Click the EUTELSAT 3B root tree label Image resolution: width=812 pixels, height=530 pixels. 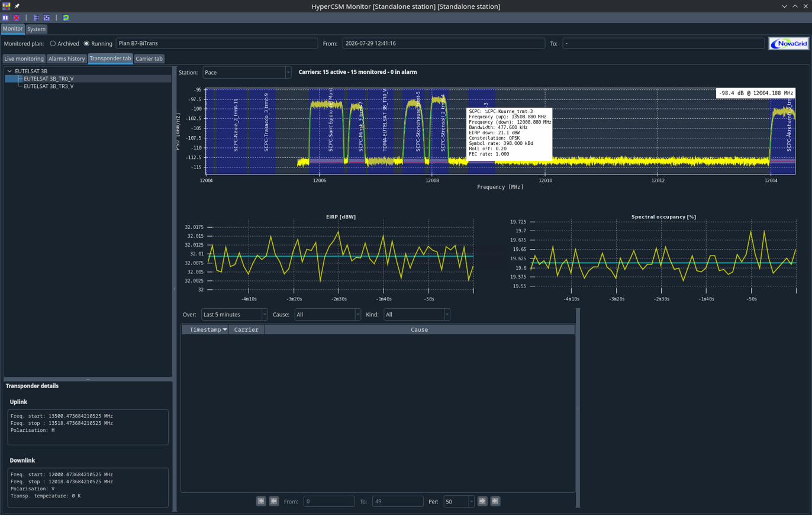(x=31, y=71)
